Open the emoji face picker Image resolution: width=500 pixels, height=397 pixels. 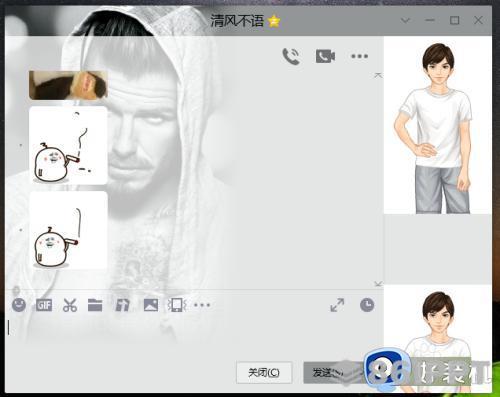tap(19, 305)
